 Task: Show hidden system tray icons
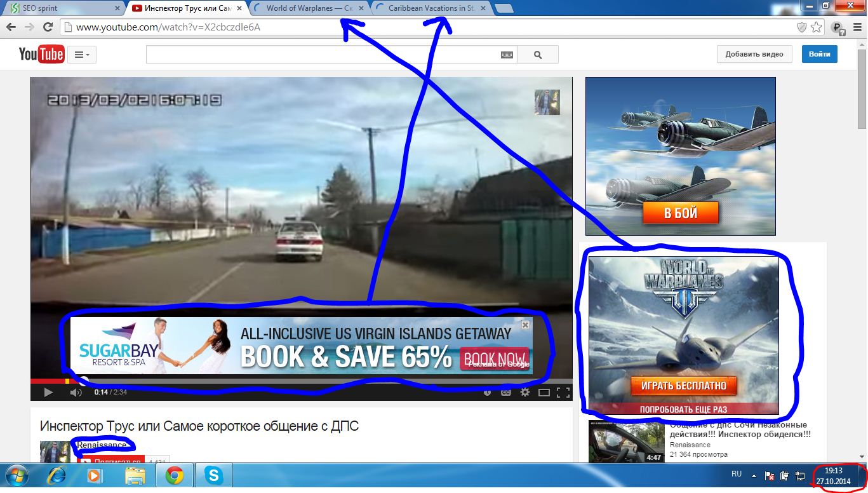(x=754, y=475)
